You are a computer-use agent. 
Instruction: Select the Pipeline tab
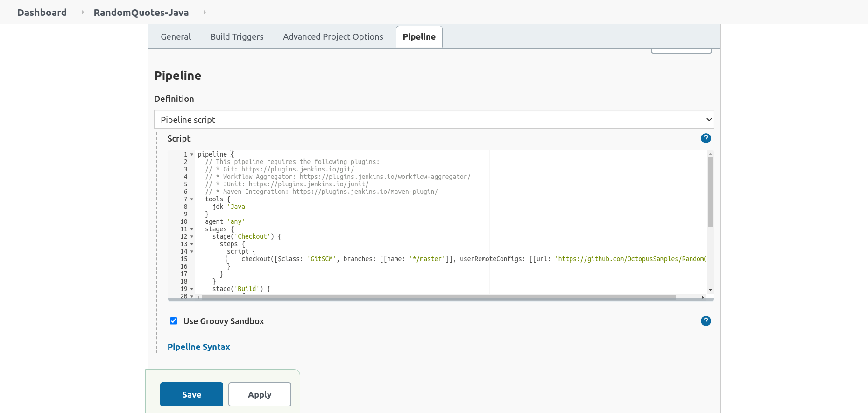(x=419, y=37)
